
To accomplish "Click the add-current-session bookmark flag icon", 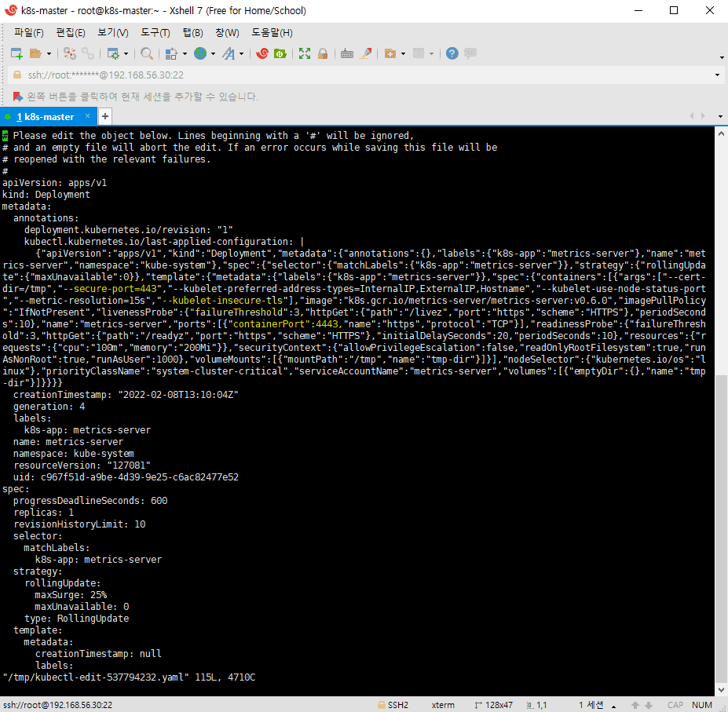I will tap(17, 97).
